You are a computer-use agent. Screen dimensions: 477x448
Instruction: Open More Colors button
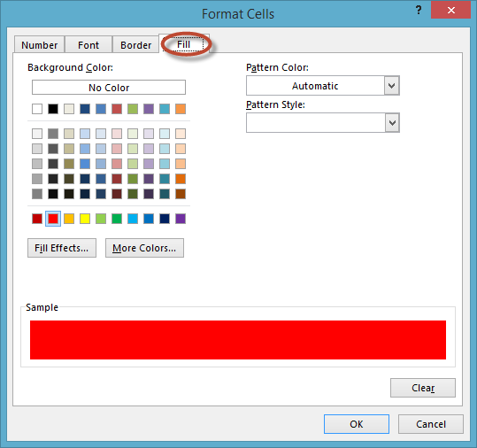point(144,248)
